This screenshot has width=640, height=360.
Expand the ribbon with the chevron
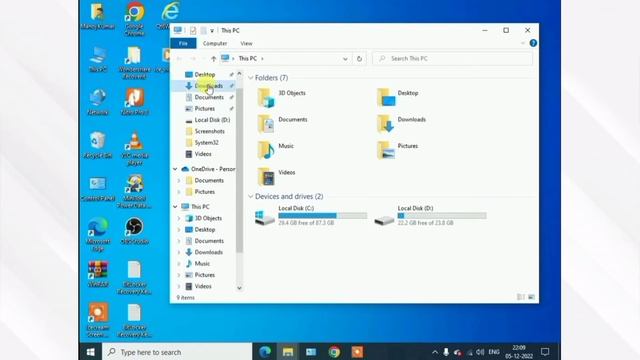[x=523, y=43]
